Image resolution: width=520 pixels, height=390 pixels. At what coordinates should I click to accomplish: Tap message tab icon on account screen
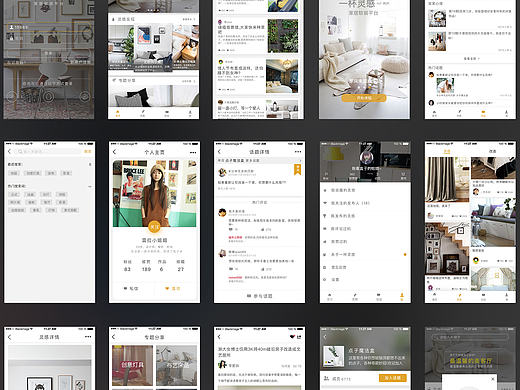click(379, 296)
